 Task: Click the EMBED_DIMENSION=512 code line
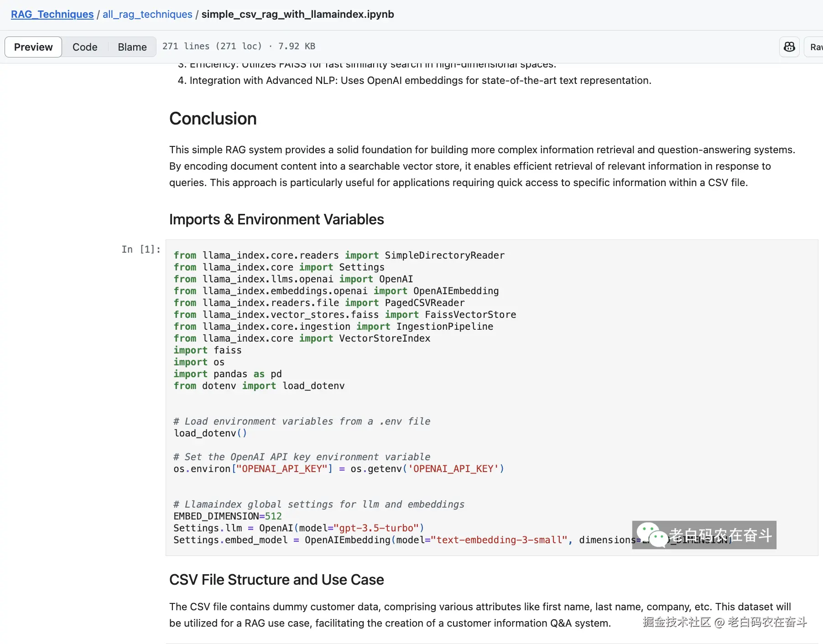(228, 516)
